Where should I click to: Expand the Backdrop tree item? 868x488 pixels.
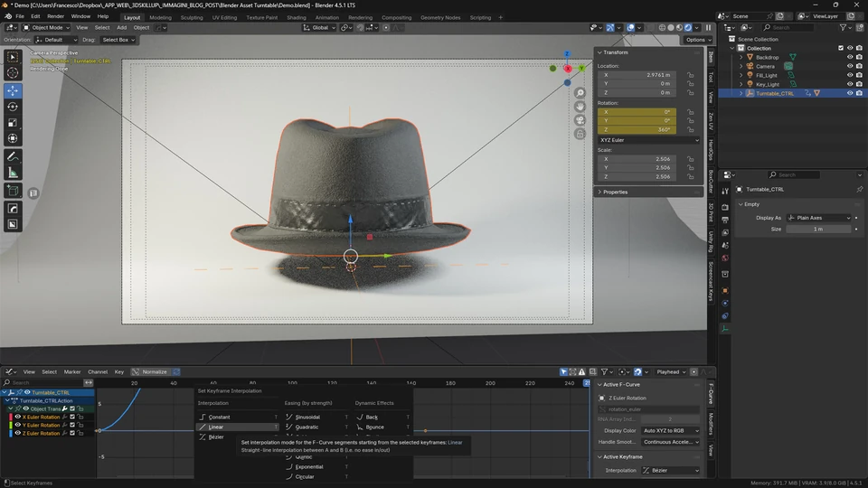tap(741, 57)
